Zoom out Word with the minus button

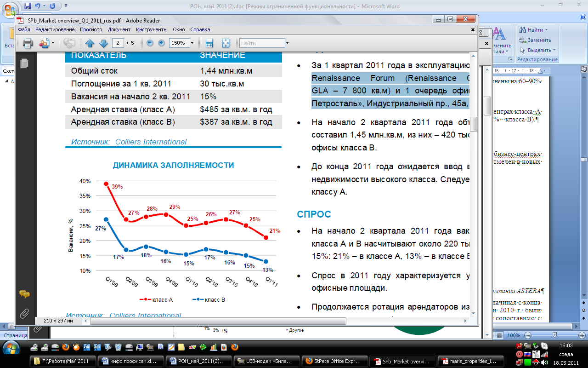point(527,335)
